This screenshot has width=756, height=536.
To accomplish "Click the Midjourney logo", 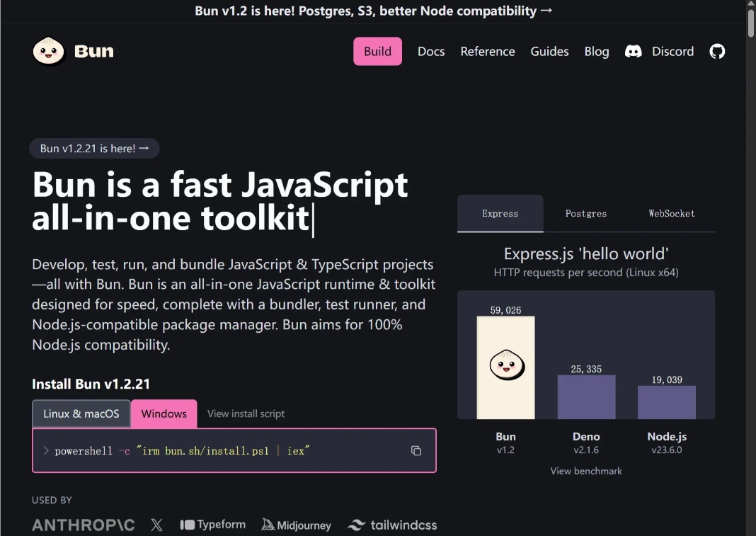I will (x=296, y=525).
